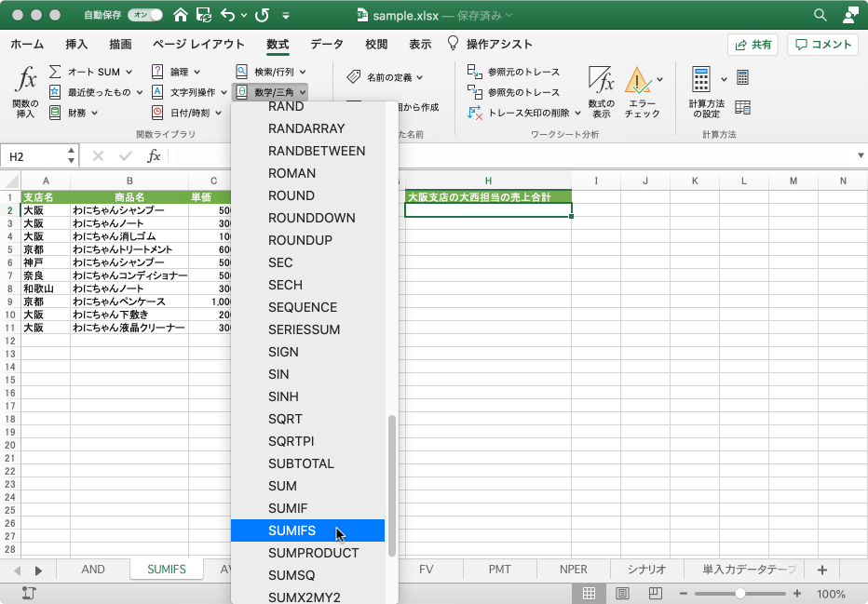This screenshot has height=604, width=868.
Task: Click the redo arrow icon
Action: 262,15
